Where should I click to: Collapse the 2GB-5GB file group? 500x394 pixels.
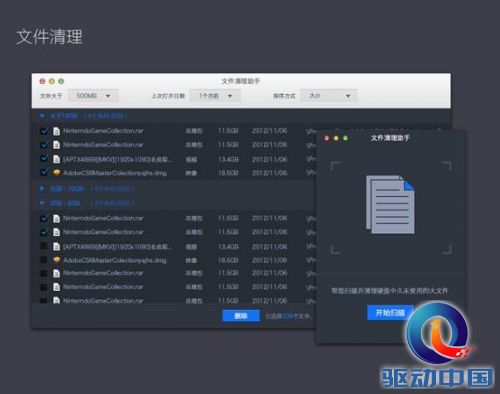42,203
